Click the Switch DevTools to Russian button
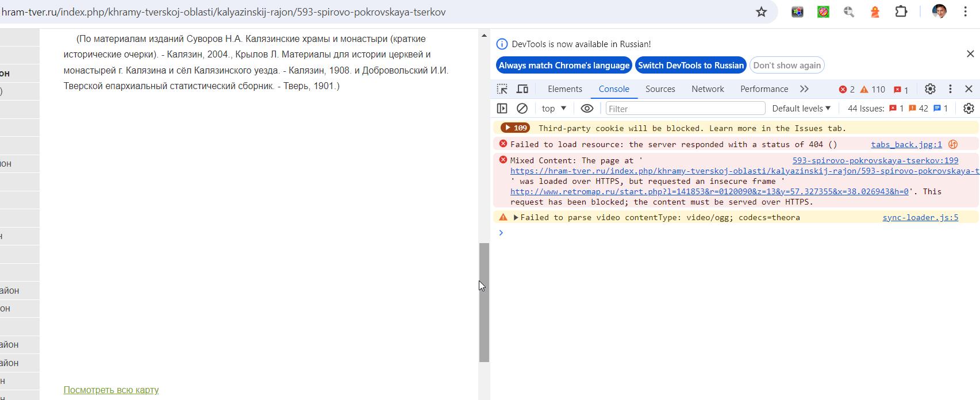The height and width of the screenshot is (400, 980). [690, 66]
